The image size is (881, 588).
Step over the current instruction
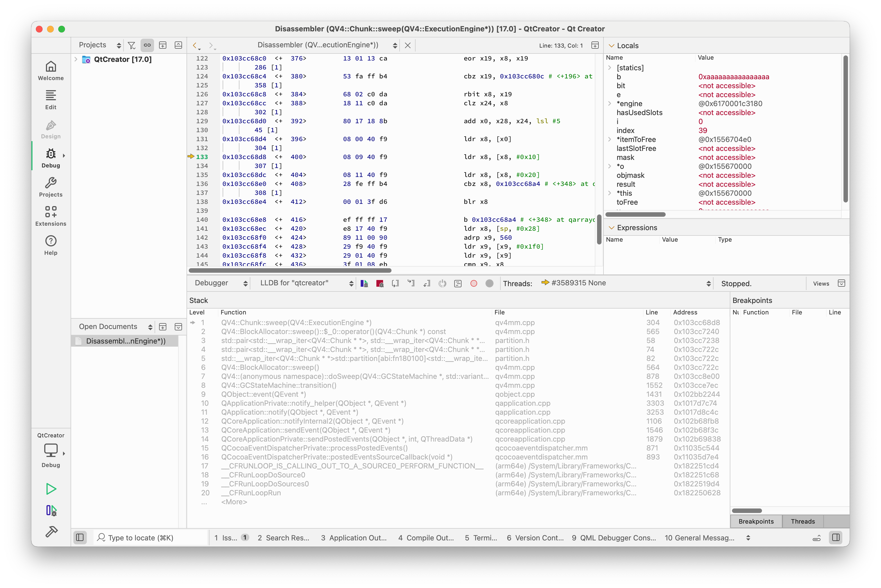click(x=396, y=283)
